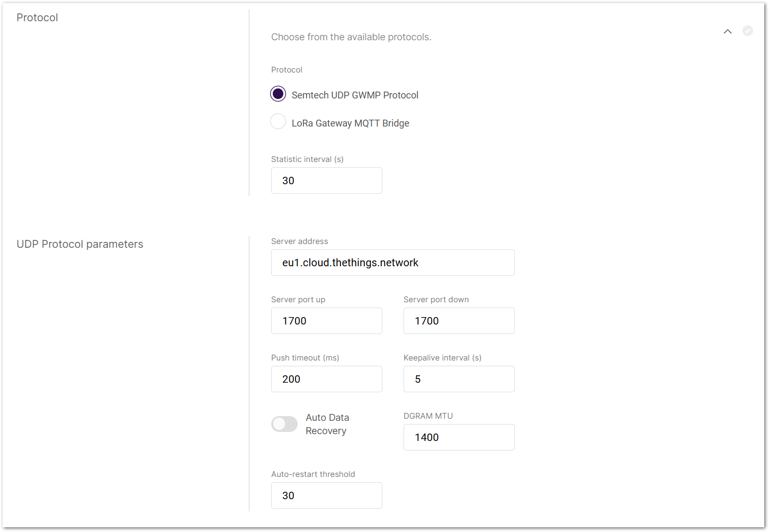
Task: Select the Semtech UDP GWMP Protocol option
Action: coord(278,93)
